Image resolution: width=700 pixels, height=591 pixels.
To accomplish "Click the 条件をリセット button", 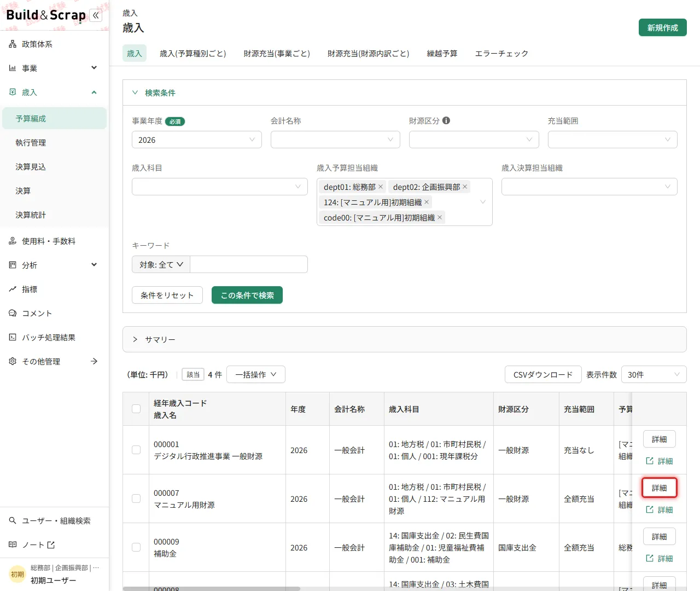I will (x=167, y=296).
